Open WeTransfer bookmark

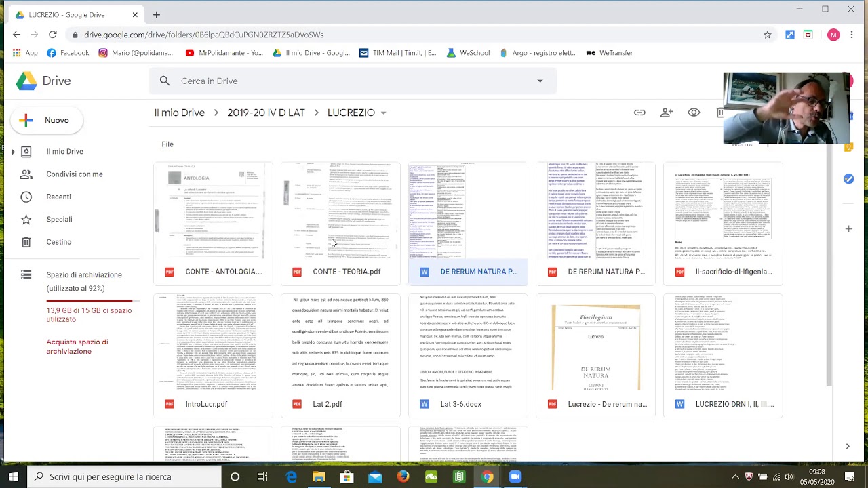tap(610, 53)
